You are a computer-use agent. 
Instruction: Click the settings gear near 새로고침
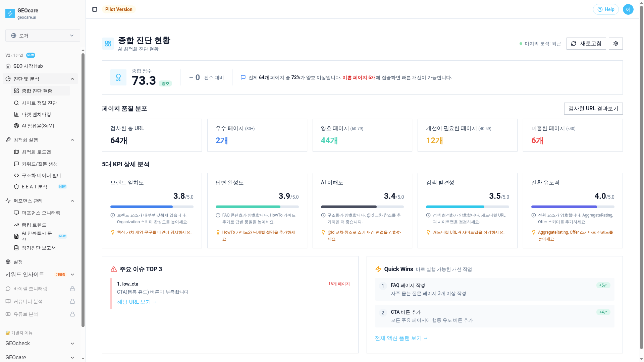(x=615, y=43)
